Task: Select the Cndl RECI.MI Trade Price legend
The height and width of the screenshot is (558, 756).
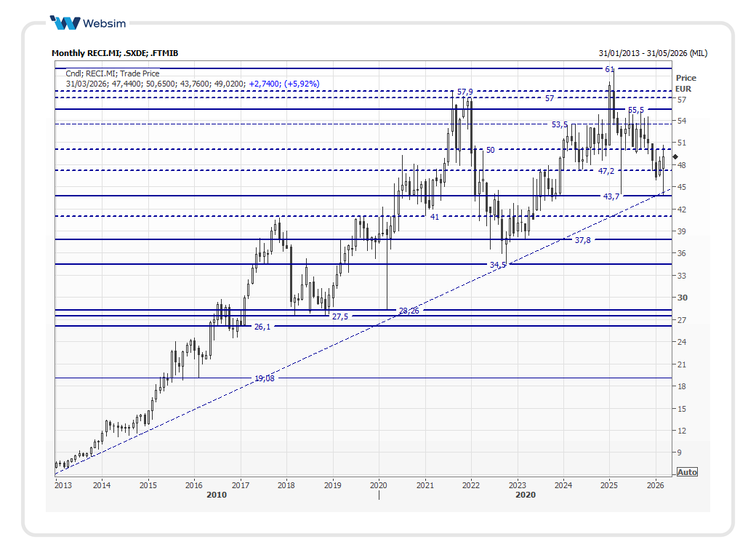Action: [113, 73]
